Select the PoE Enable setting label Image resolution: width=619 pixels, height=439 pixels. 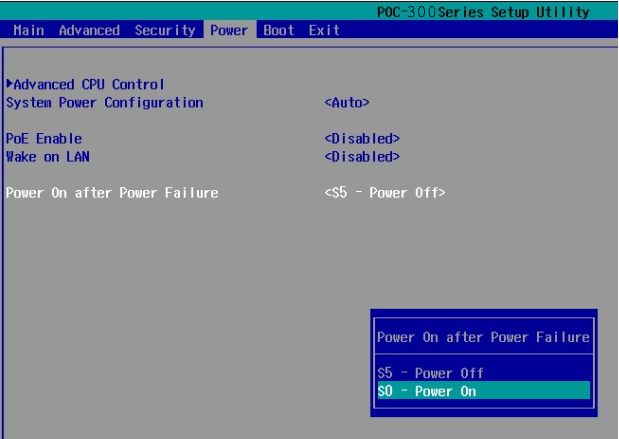[44, 138]
